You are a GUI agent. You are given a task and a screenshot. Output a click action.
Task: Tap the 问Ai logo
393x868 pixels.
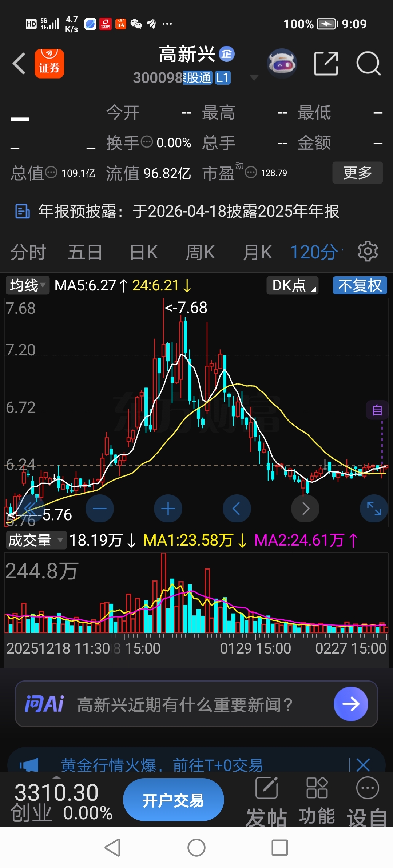click(44, 704)
